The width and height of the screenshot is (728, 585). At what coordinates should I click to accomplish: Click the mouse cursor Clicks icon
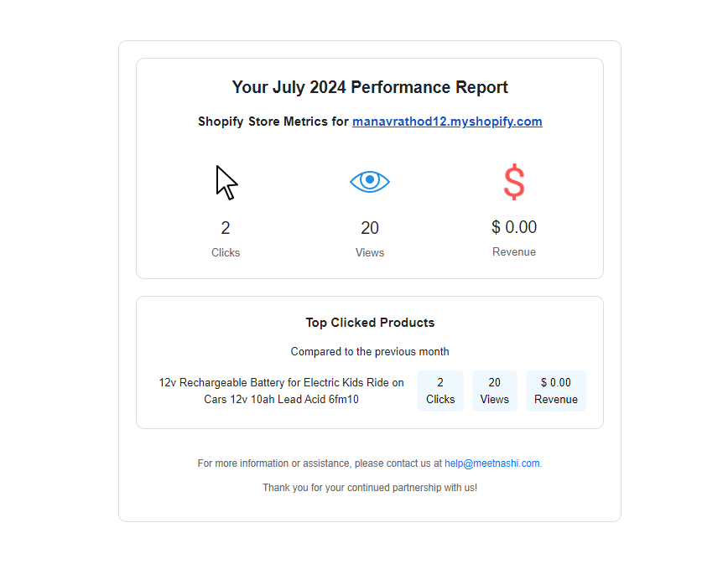tap(226, 183)
